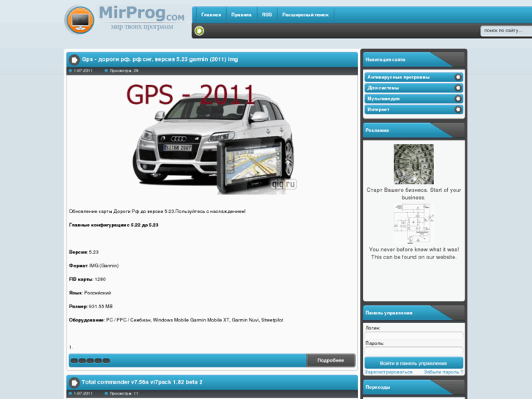Click 'Просмотры: 29' views text
532x399 pixels.
(x=124, y=70)
